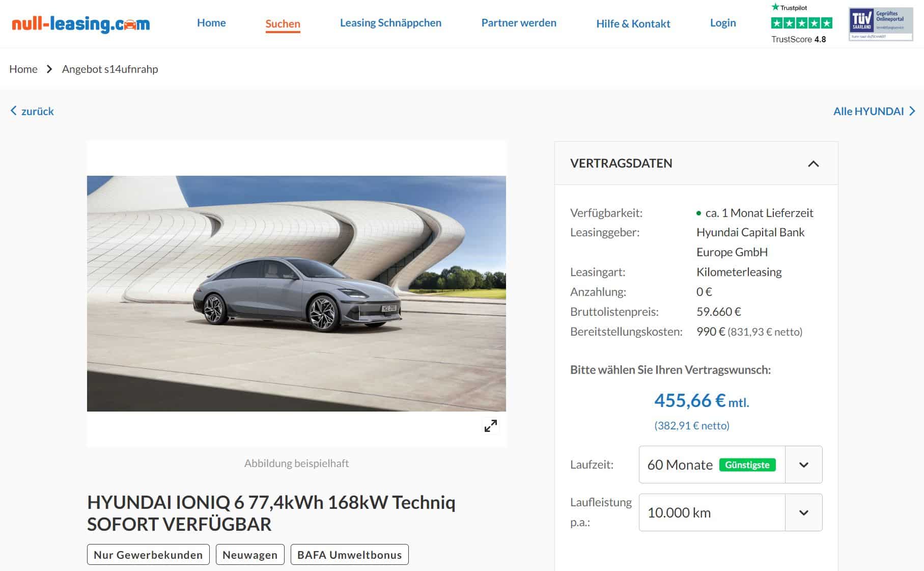Click the Home breadcrumb link
Image resolution: width=924 pixels, height=571 pixels.
pos(23,69)
